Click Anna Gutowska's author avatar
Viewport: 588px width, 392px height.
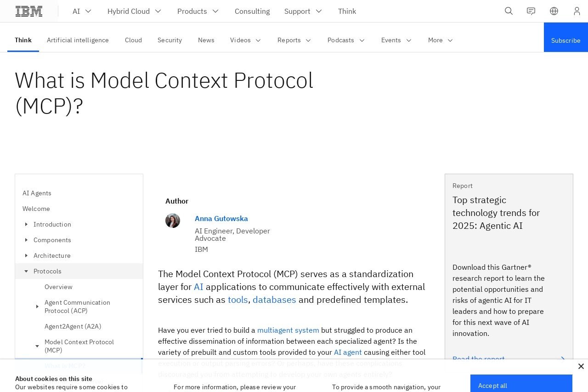173,221
